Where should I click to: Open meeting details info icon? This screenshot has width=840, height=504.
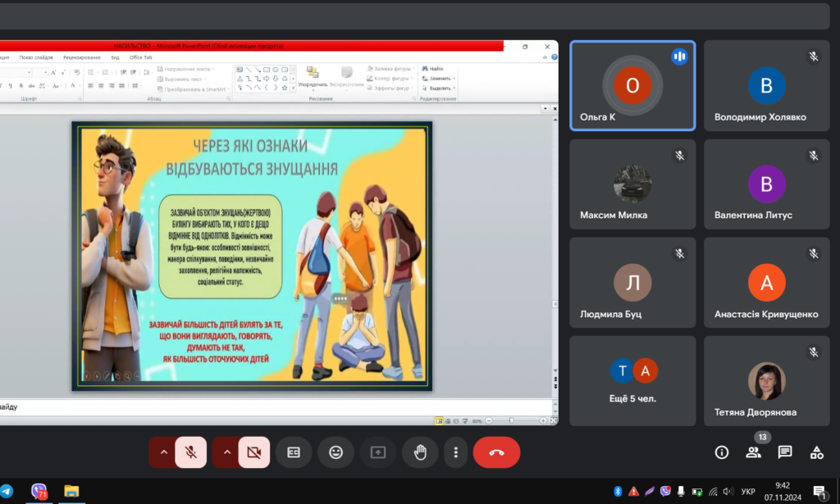[x=722, y=452]
